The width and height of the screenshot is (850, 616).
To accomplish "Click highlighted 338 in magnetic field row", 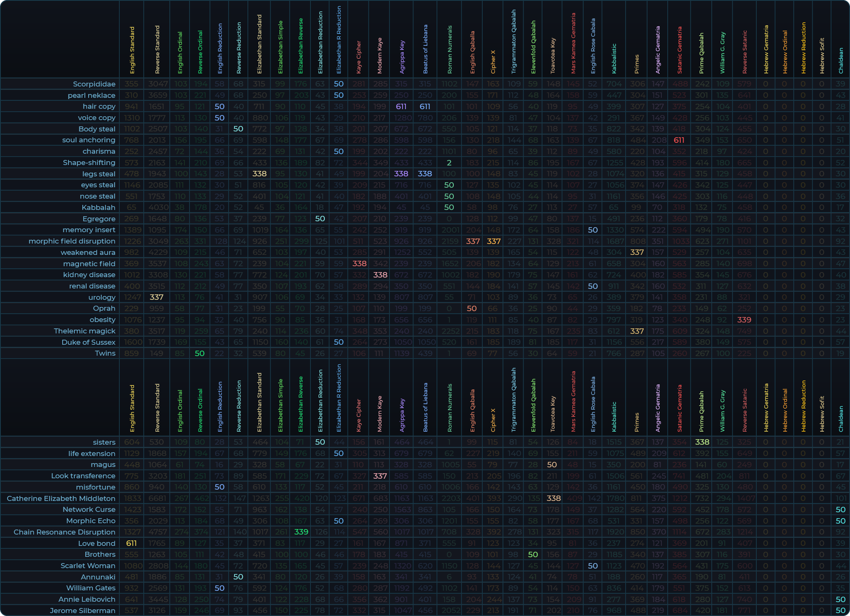I will point(359,264).
